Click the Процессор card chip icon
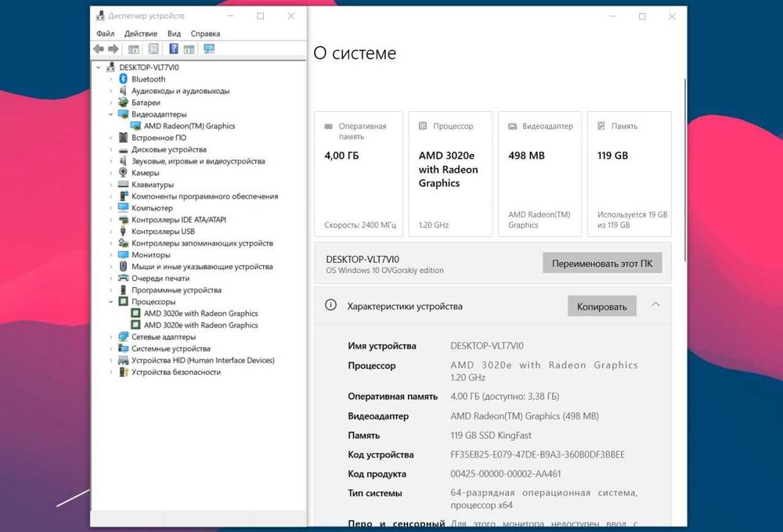The image size is (783, 532). pos(423,126)
